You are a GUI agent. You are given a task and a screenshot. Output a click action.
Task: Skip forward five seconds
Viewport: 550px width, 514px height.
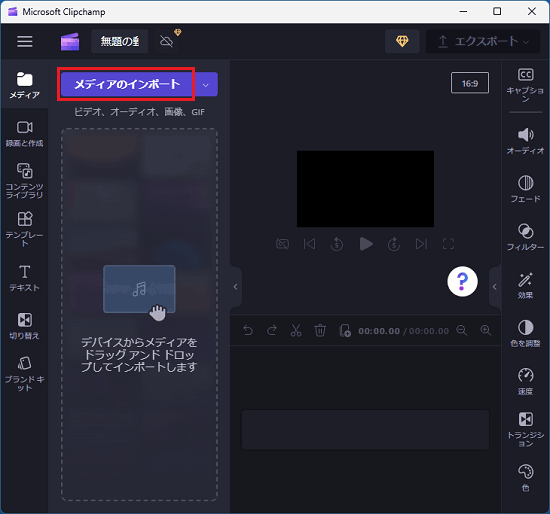(394, 244)
